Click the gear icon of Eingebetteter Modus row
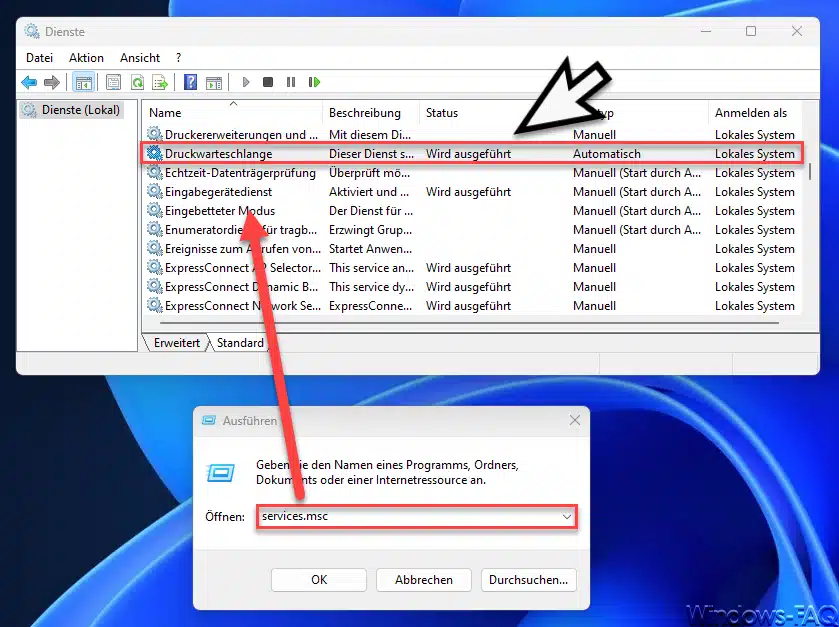The width and height of the screenshot is (839, 627). (155, 210)
